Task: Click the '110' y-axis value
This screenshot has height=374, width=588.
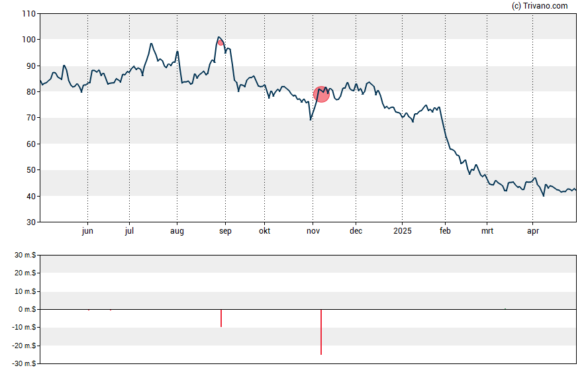Action: (29, 14)
